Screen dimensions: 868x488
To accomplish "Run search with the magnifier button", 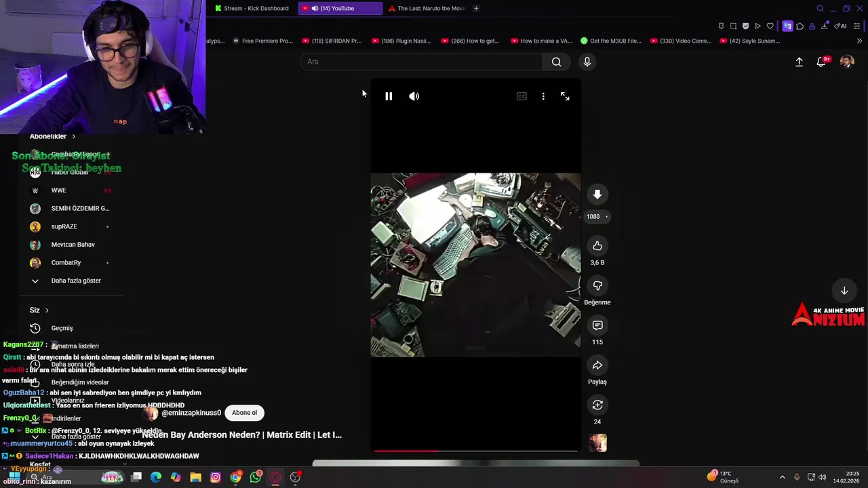I will [x=556, y=62].
